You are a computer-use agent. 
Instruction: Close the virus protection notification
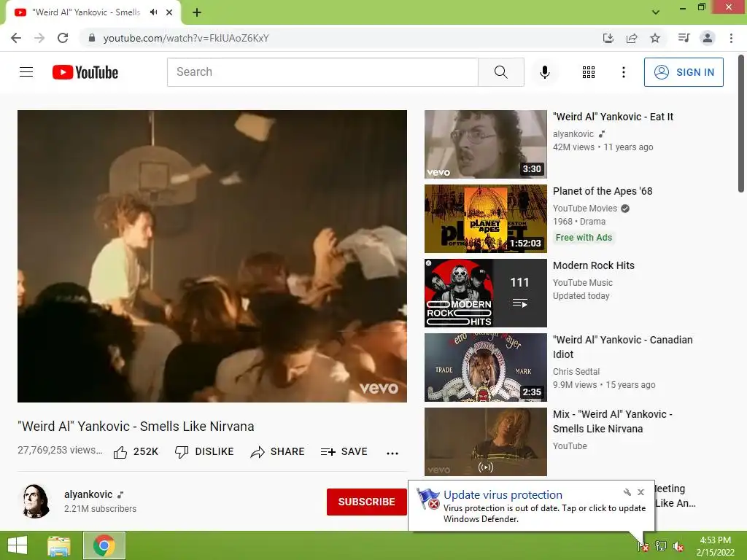coord(640,492)
